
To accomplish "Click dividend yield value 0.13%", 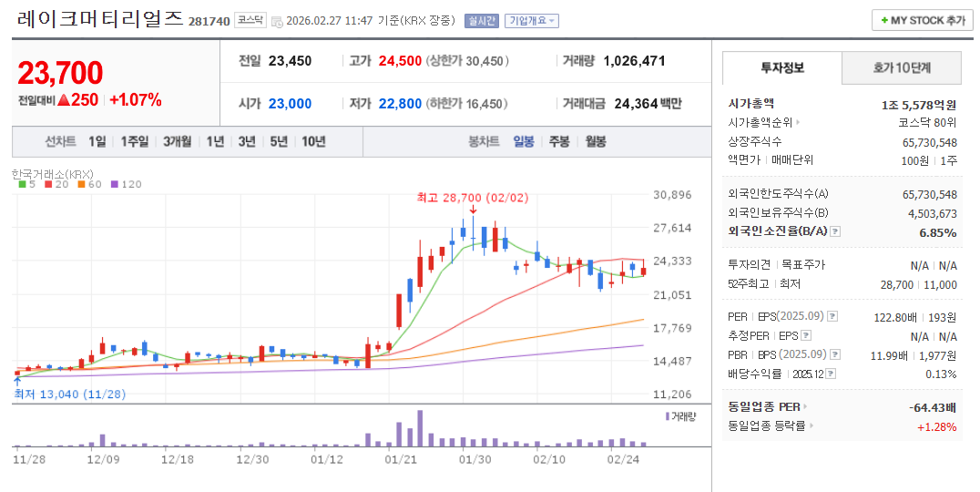I will 941,374.
